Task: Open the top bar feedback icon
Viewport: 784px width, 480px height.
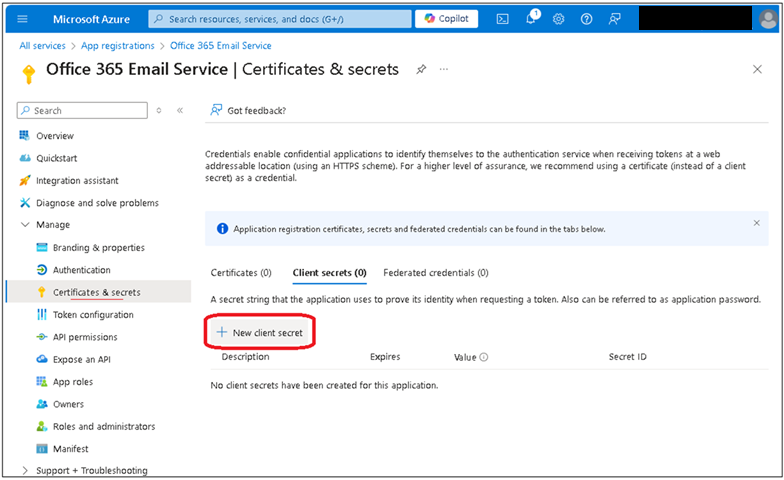Action: click(x=614, y=19)
